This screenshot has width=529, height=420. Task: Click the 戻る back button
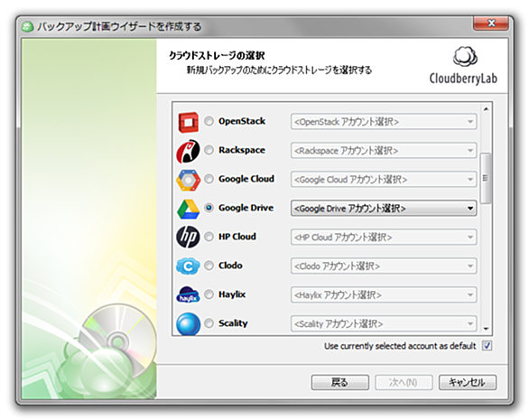tap(339, 382)
